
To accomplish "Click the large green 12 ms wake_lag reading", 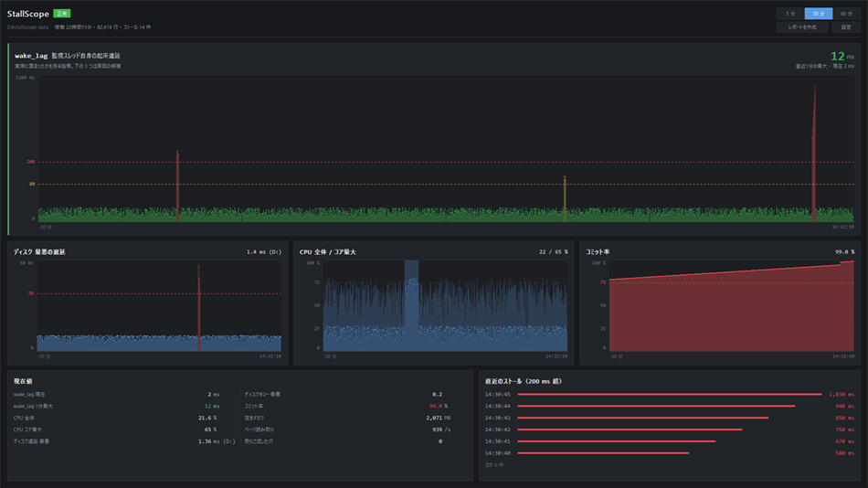I will click(842, 56).
